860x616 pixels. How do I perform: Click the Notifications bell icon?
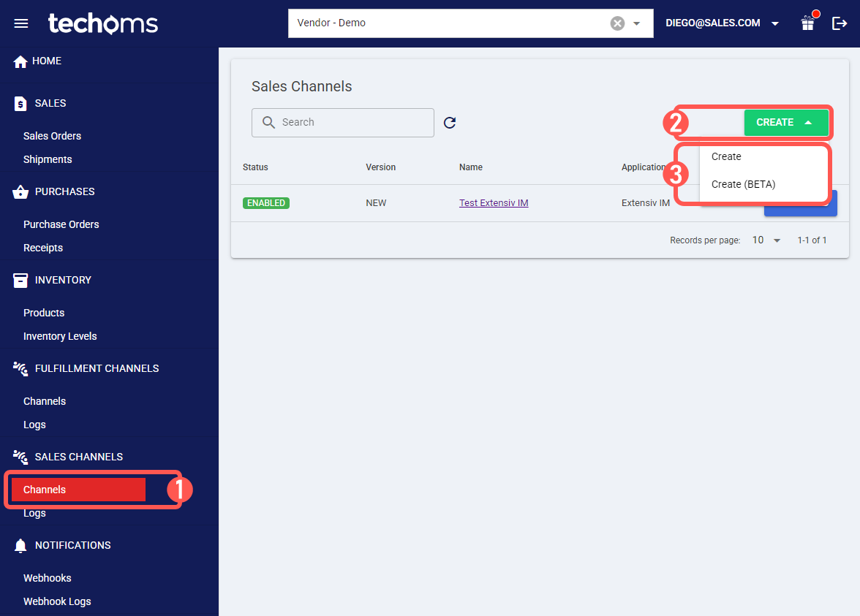click(x=20, y=546)
